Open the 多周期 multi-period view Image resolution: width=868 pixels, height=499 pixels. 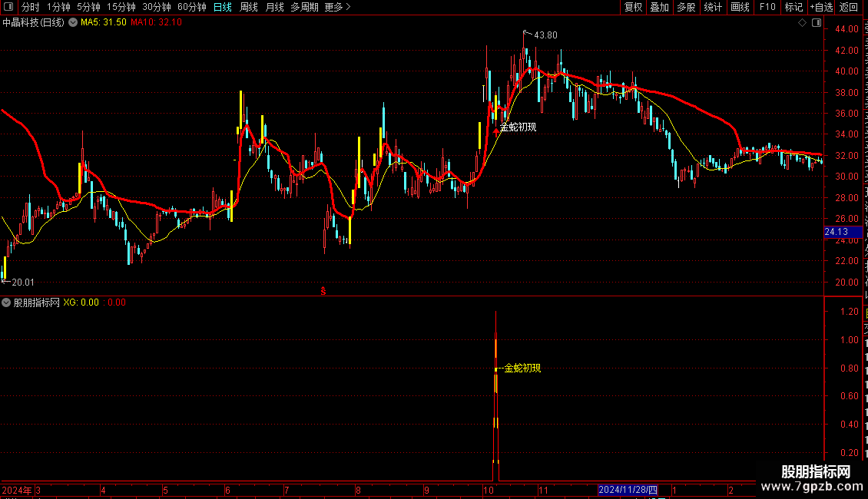(304, 7)
